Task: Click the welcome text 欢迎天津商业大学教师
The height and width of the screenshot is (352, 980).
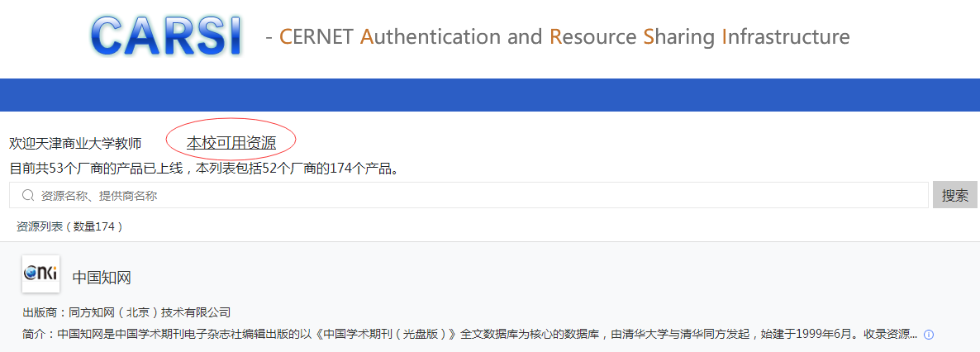Action: click(x=76, y=144)
